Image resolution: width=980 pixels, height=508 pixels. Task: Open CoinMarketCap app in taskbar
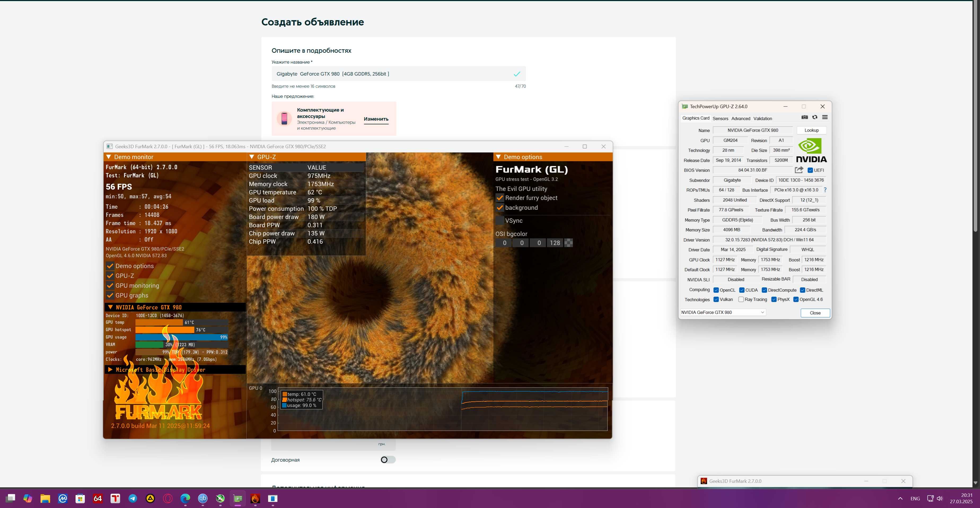[x=63, y=498]
